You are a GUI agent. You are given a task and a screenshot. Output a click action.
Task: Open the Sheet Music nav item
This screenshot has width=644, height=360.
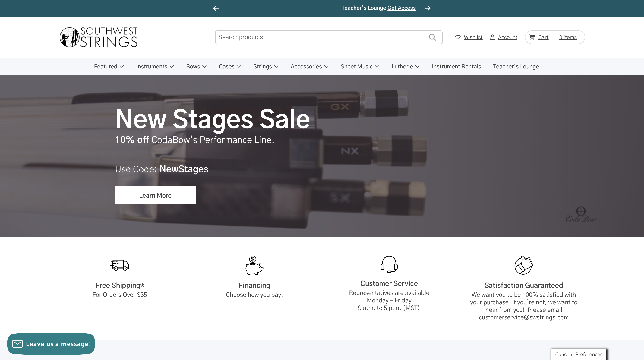[x=356, y=67]
